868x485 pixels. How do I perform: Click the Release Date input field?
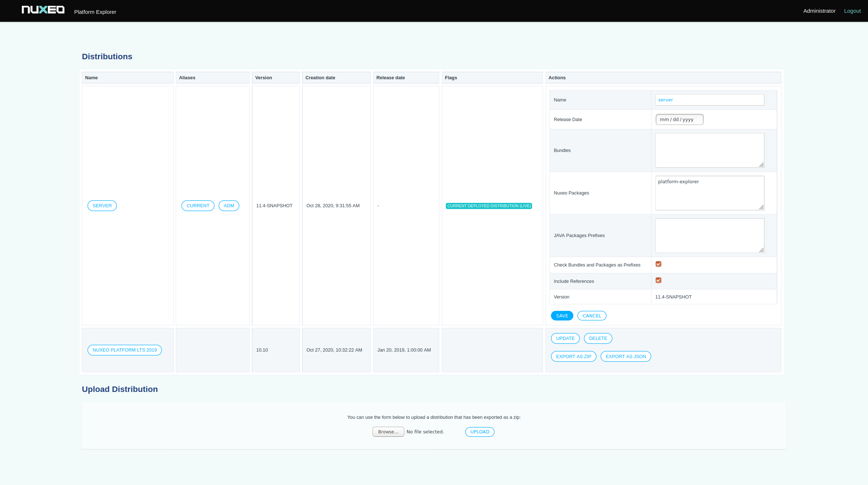click(x=679, y=119)
